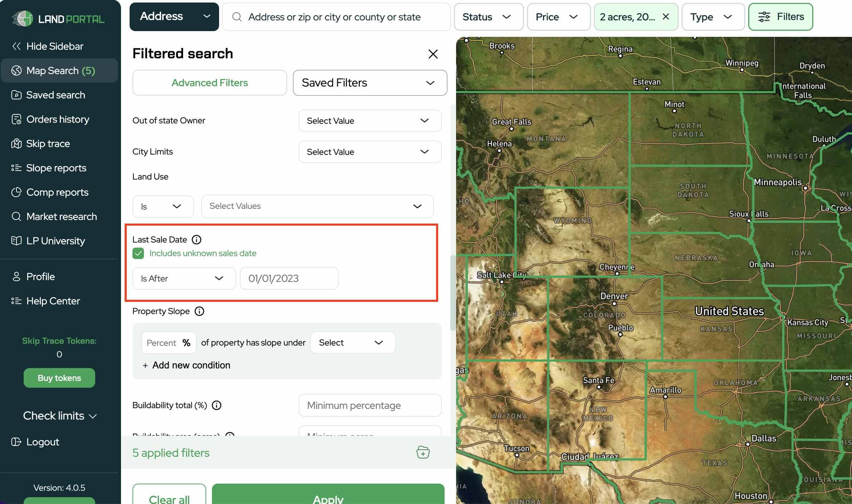Switch to the Advanced Filters tab
The image size is (852, 504).
pos(209,83)
